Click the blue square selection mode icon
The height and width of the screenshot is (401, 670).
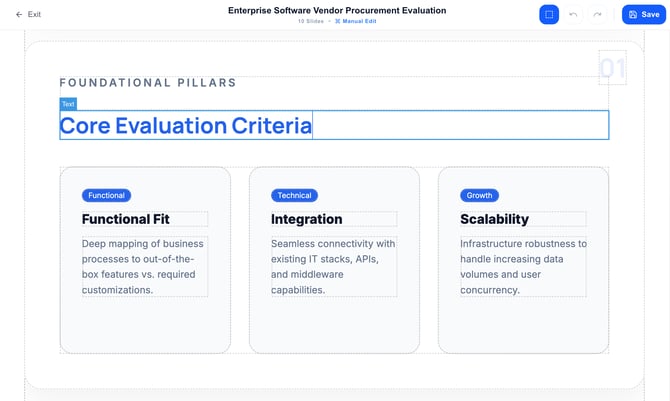click(x=549, y=15)
